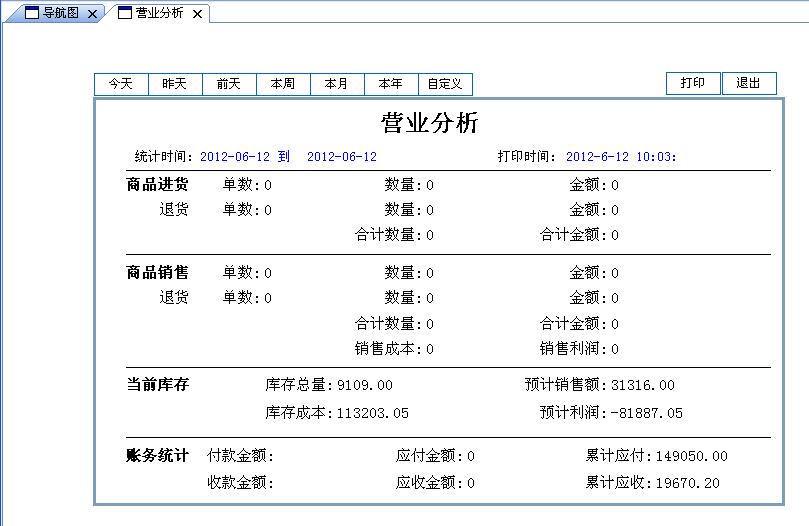Screen dimensions: 809x526
Task: Click the 商品进货 section heading
Action: tap(157, 185)
